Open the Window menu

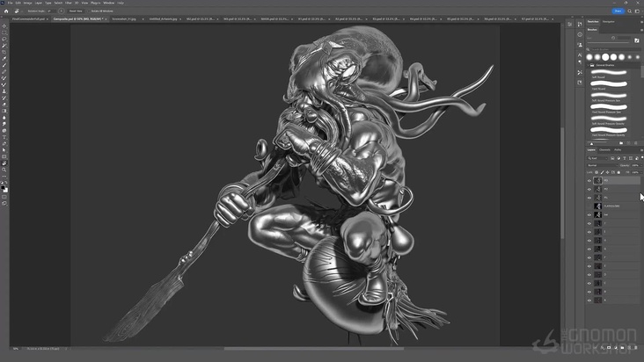[x=109, y=3]
